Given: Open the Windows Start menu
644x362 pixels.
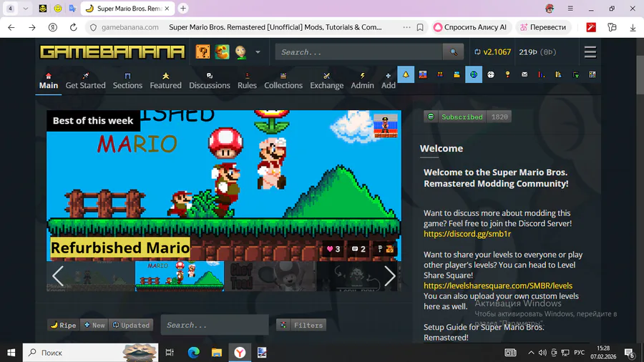Looking at the screenshot, I should coord(11,353).
